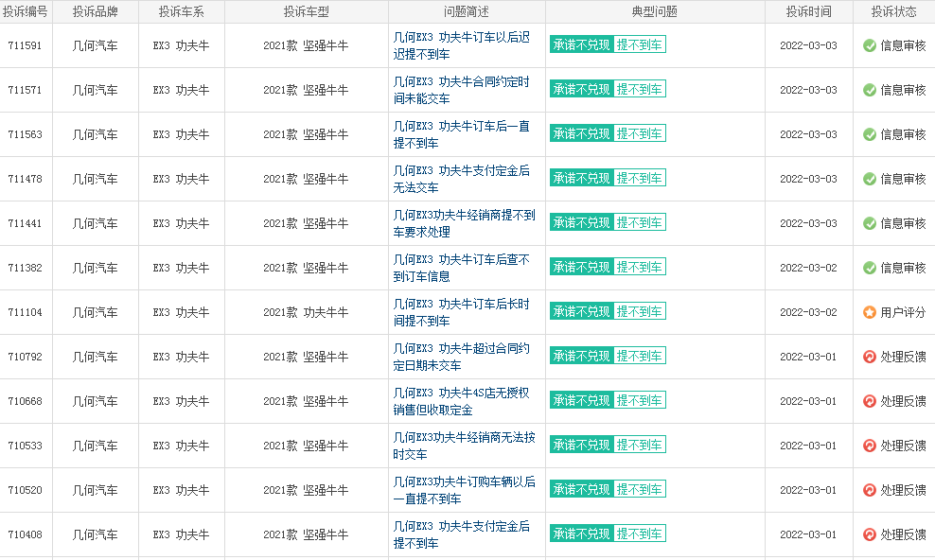This screenshot has width=935, height=560.
Task: Click 提不到车 tag in row 710408
Action: (x=640, y=534)
